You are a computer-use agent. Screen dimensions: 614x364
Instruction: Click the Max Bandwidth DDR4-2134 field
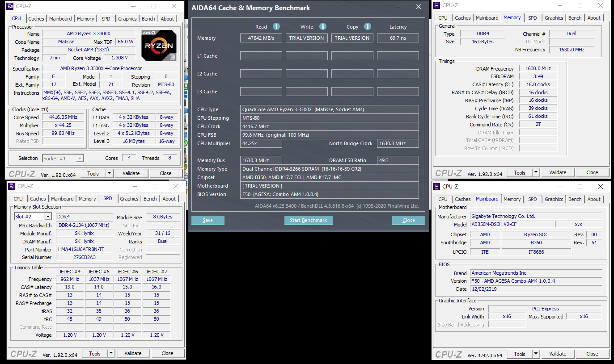point(84,226)
